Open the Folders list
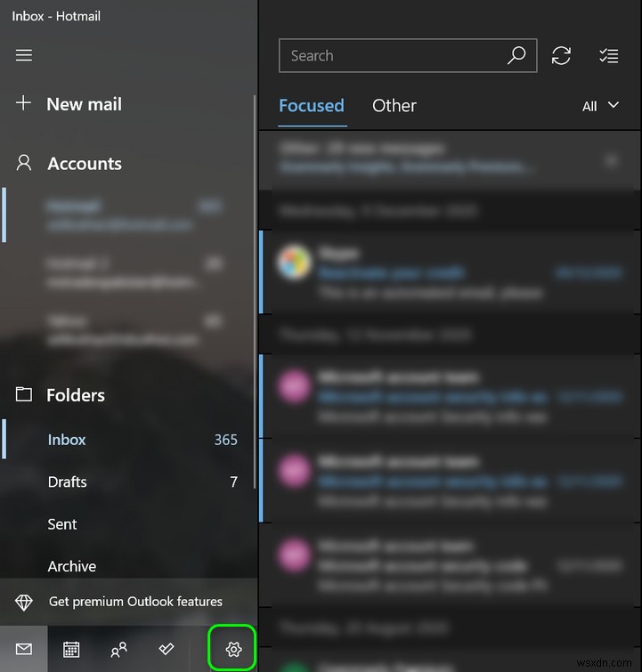The image size is (642, 672). (x=76, y=395)
